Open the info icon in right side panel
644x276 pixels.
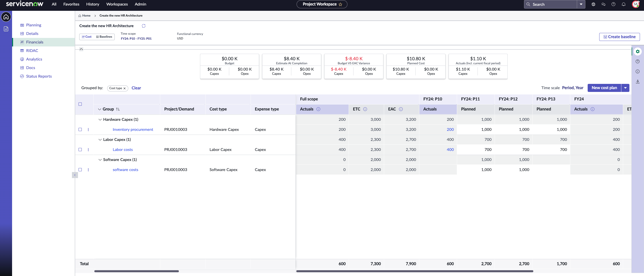click(638, 72)
